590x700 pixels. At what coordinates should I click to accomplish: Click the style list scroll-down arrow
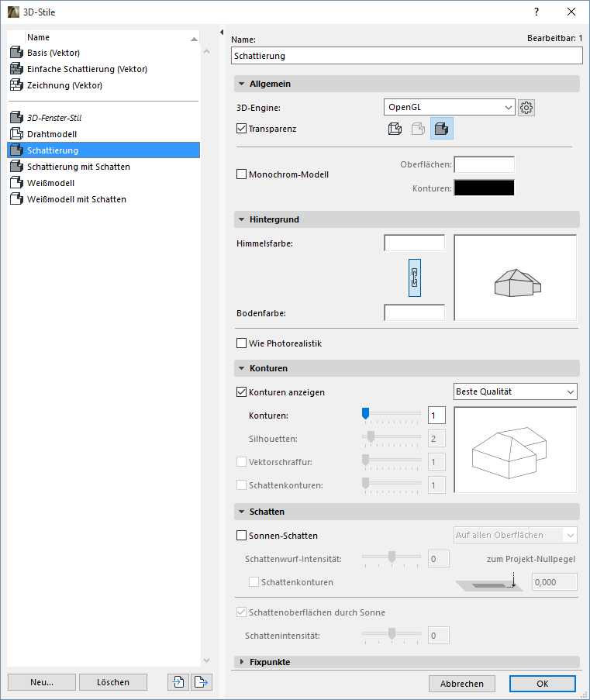206,660
